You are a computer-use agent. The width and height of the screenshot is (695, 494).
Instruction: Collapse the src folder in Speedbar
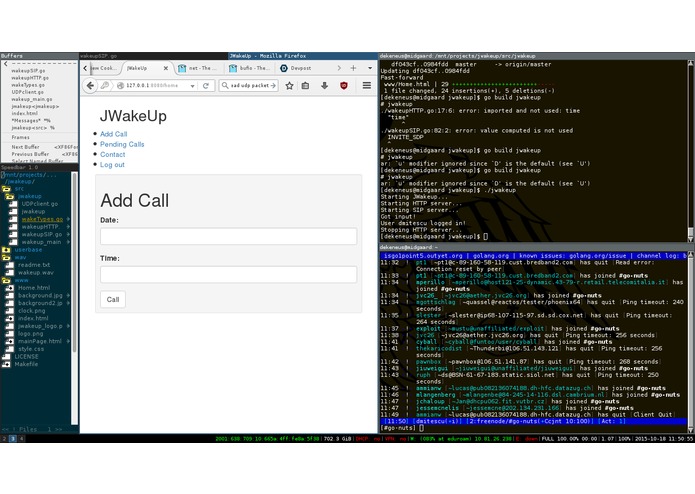tap(6, 188)
